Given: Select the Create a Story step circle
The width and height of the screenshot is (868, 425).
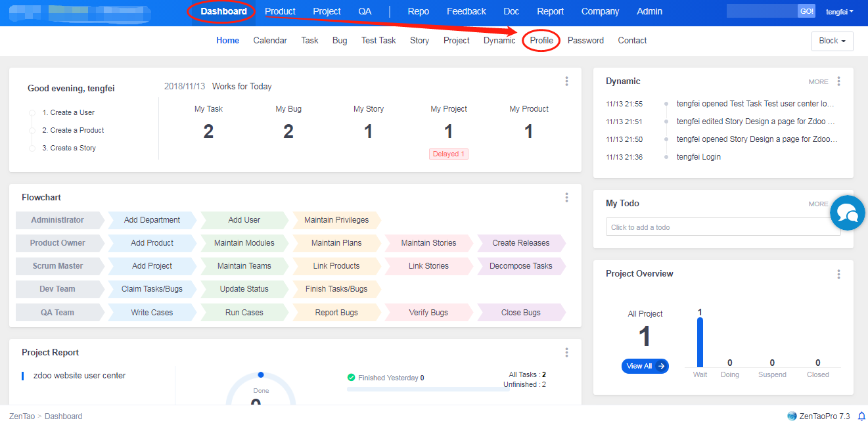Looking at the screenshot, I should [x=32, y=148].
